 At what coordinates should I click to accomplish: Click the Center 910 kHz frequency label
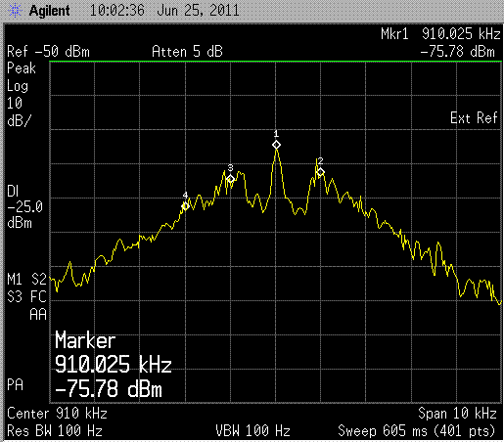pos(57,414)
